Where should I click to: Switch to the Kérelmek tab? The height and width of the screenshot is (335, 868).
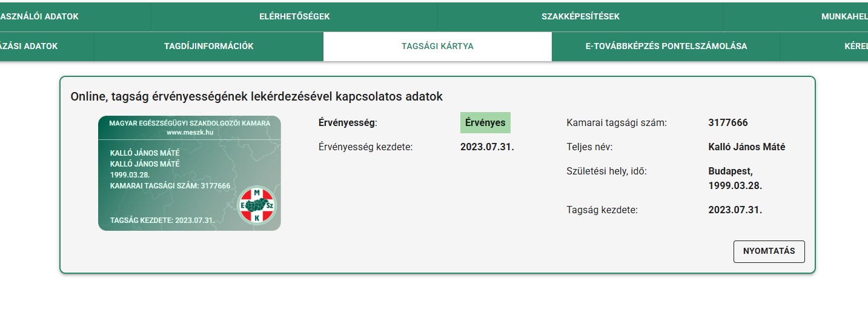855,46
